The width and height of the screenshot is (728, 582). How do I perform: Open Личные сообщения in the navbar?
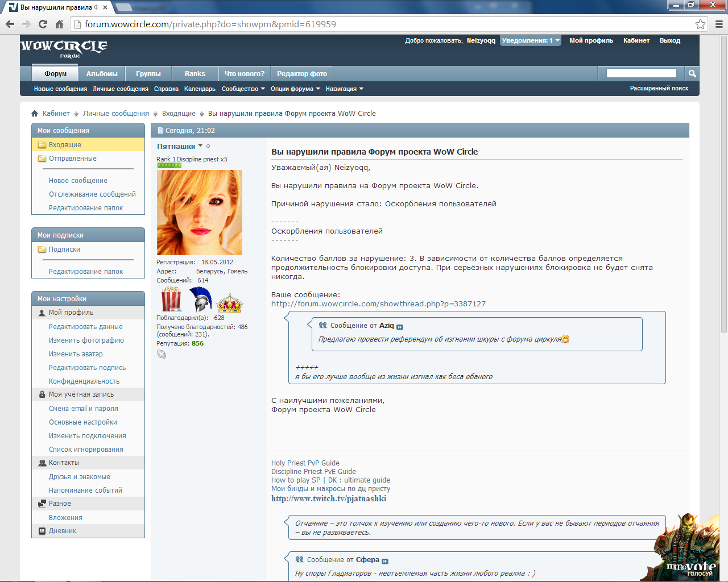point(121,89)
